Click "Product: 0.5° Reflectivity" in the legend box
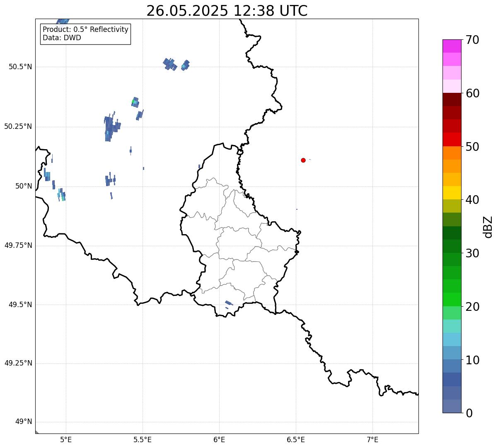The height and width of the screenshot is (448, 498). (85, 30)
